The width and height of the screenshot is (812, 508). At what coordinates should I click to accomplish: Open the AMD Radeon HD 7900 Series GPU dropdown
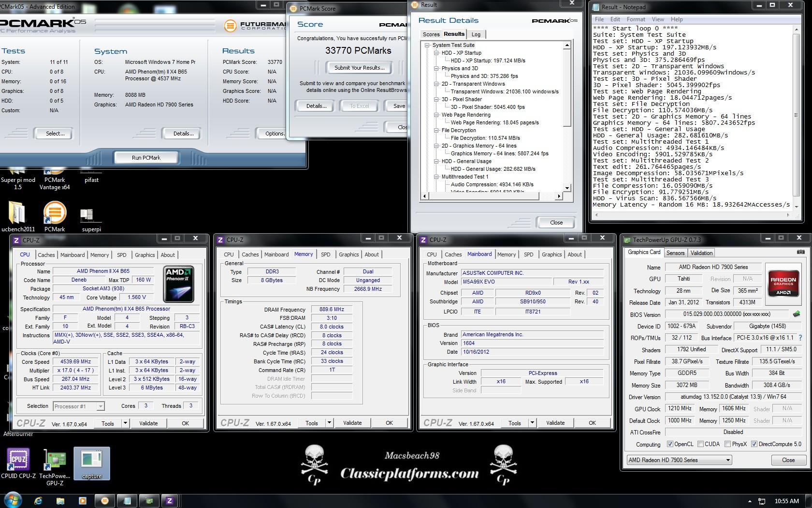tap(679, 460)
